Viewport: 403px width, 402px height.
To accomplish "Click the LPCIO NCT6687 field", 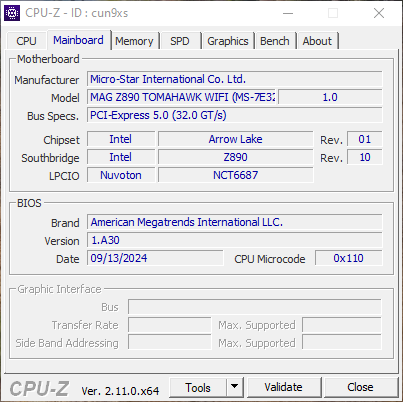I will tap(236, 175).
